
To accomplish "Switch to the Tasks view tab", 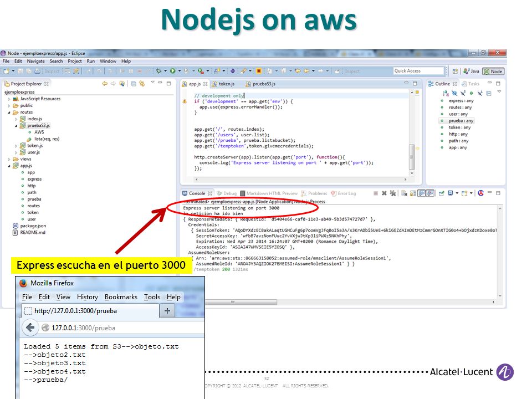I will (x=470, y=84).
